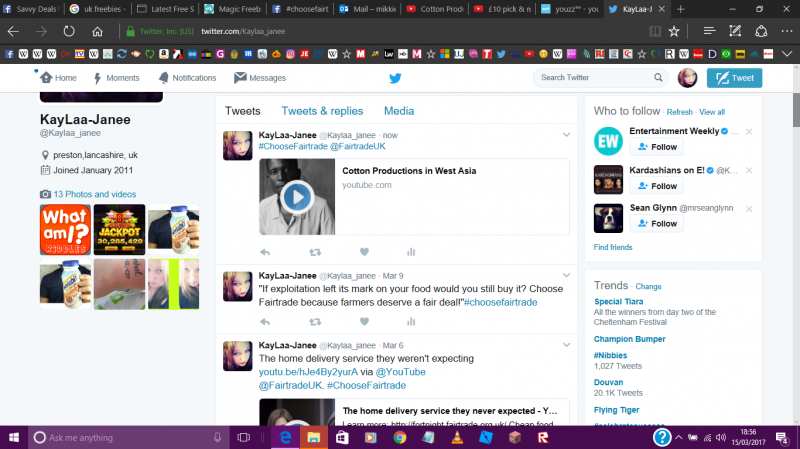Click the search magnifier icon
The width and height of the screenshot is (800, 449).
tap(658, 78)
